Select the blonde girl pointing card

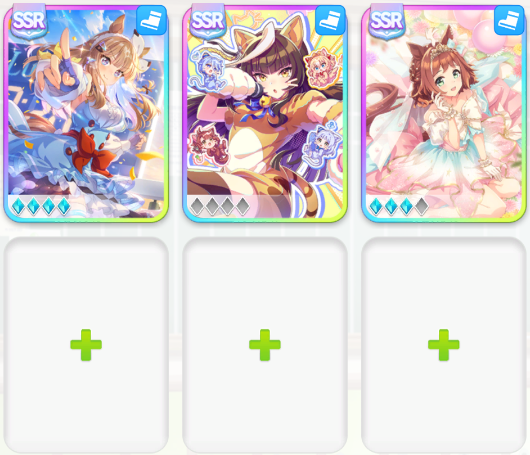(x=86, y=114)
